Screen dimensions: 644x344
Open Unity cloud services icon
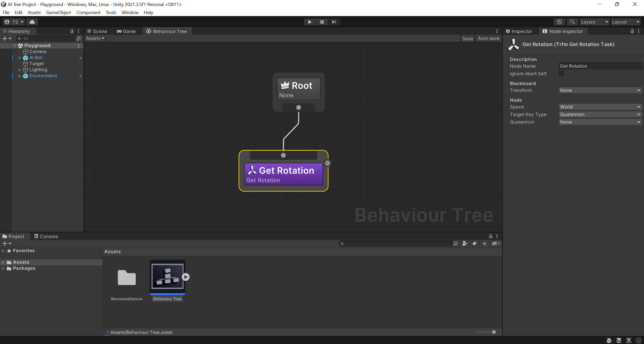tap(32, 22)
